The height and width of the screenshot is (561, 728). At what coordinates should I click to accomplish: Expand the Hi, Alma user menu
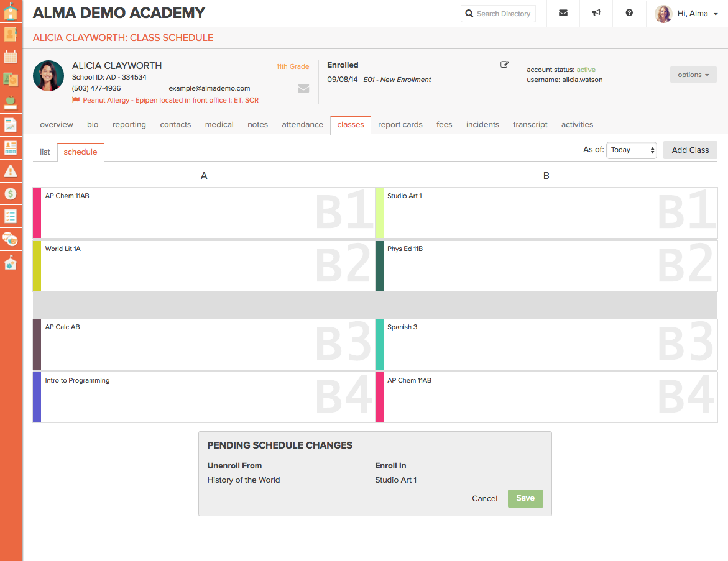(x=686, y=14)
